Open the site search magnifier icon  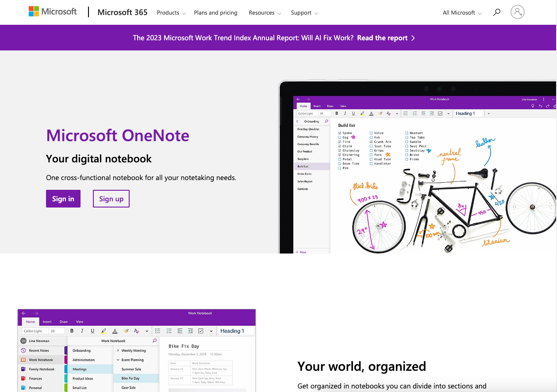point(497,12)
